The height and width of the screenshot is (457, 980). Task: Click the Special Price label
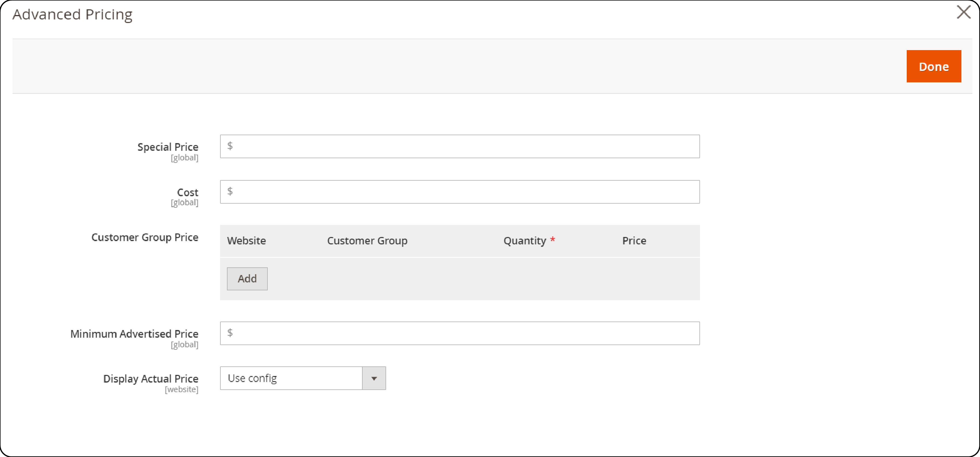pyautogui.click(x=168, y=147)
